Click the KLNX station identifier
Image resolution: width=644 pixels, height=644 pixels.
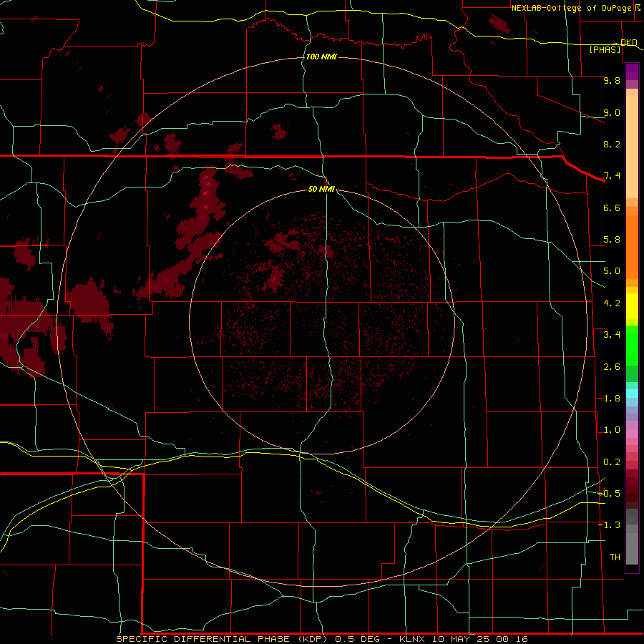click(413, 639)
